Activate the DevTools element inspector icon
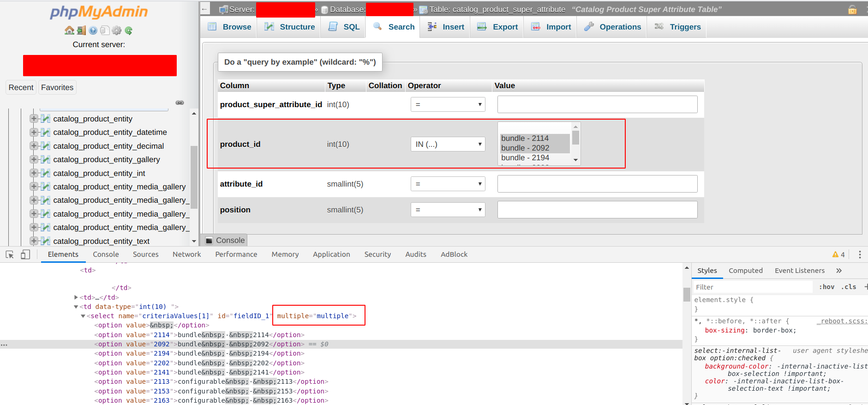 pyautogui.click(x=10, y=254)
